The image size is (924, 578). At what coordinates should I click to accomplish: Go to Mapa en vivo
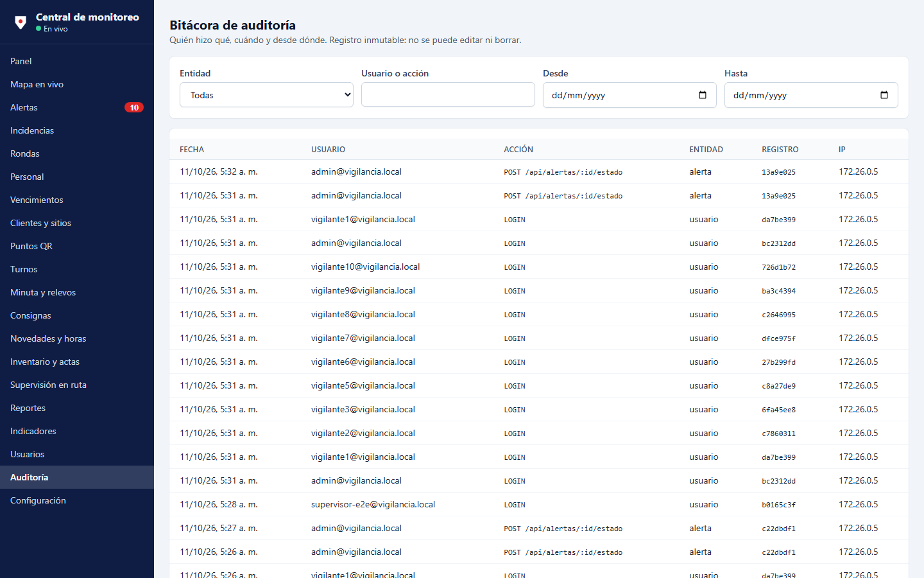[77, 84]
